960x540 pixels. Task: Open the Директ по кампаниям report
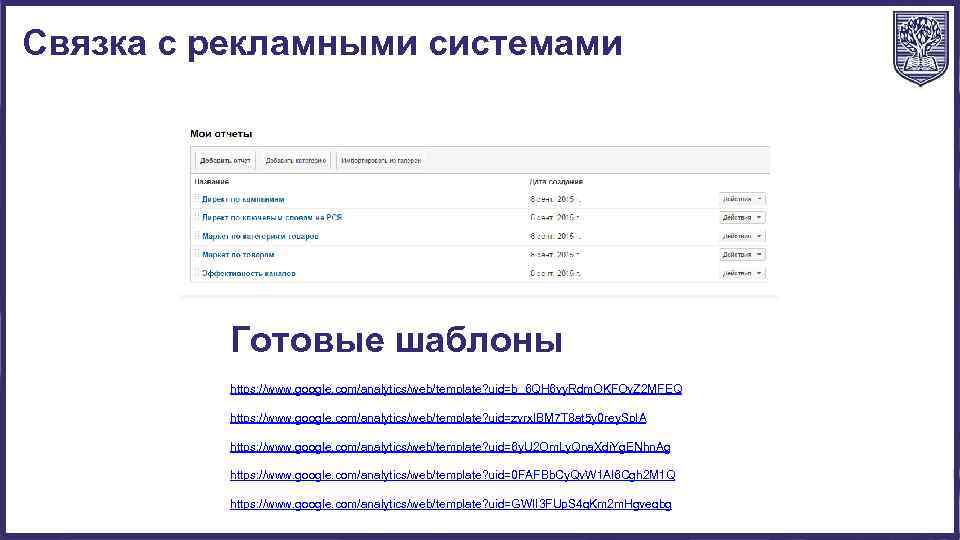coord(243,199)
